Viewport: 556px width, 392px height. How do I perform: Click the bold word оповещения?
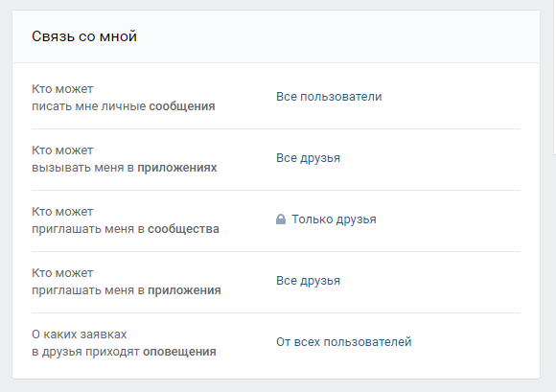[179, 351]
